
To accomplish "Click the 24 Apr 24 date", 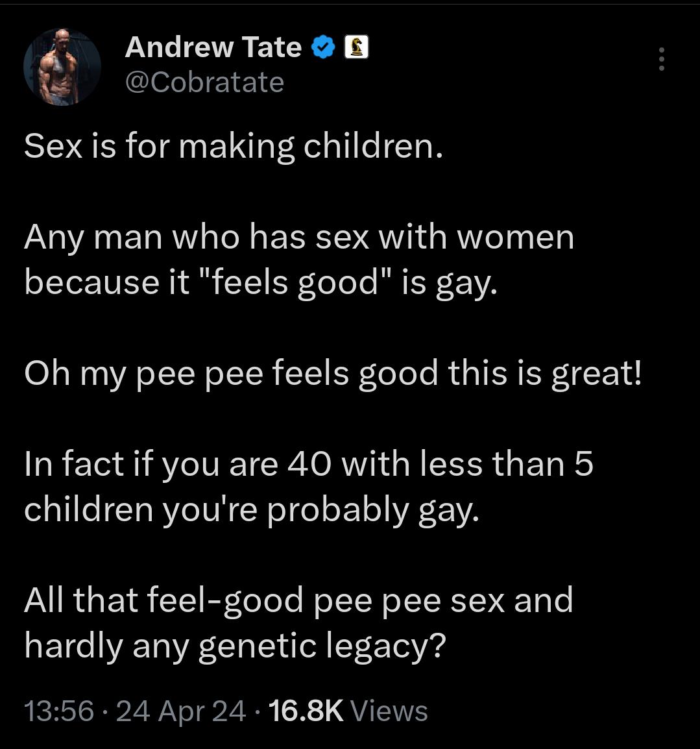I will coord(181,711).
